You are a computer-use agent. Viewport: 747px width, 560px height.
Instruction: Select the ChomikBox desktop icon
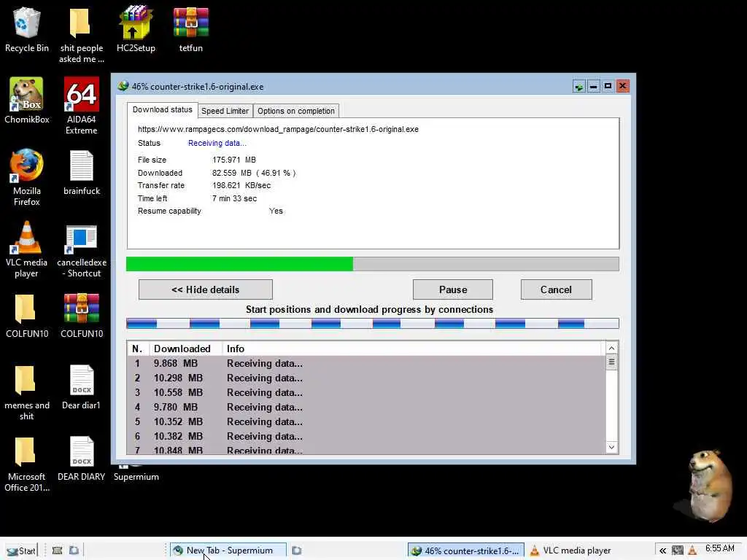point(27,101)
